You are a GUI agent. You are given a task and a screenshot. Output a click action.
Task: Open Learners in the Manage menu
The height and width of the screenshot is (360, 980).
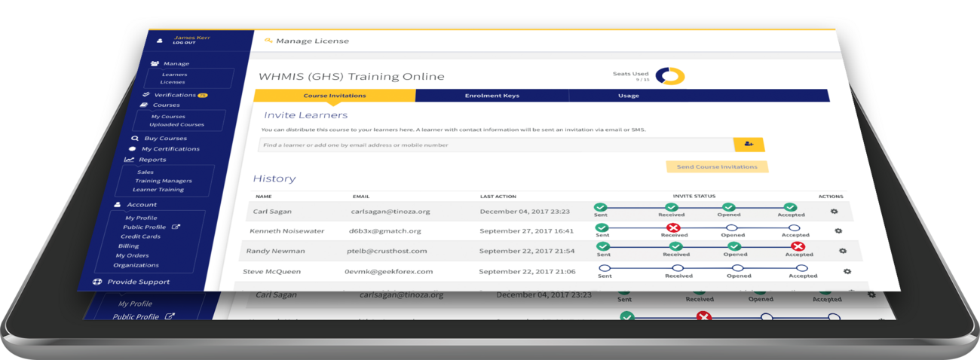(175, 75)
